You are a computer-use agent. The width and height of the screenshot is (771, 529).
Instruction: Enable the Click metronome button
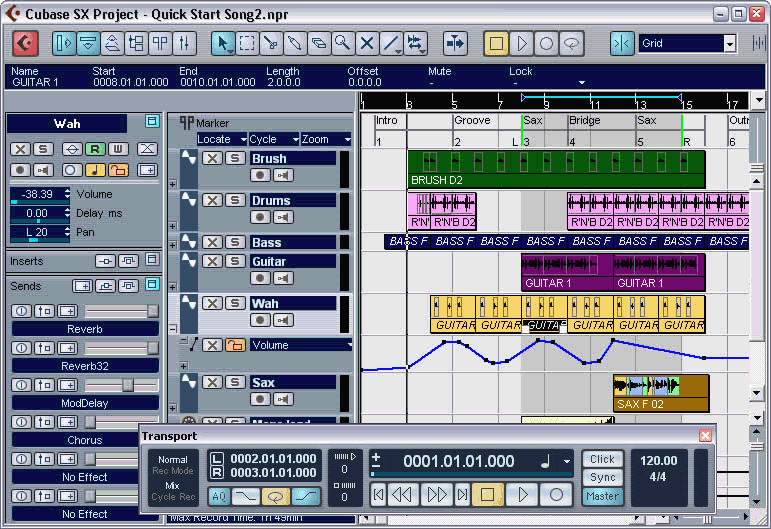coord(602,459)
